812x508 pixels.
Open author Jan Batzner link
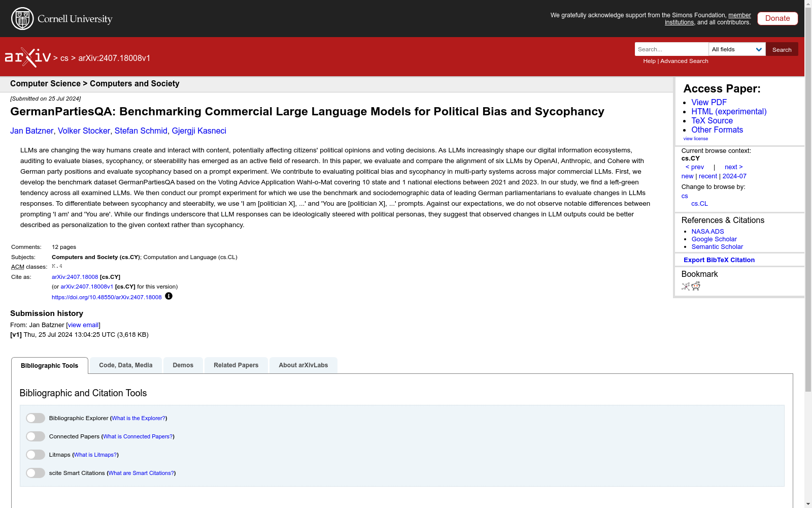point(31,131)
